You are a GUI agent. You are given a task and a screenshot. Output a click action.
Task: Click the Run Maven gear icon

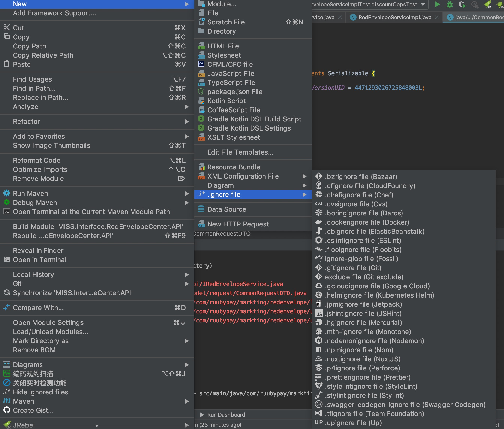[x=6, y=193]
